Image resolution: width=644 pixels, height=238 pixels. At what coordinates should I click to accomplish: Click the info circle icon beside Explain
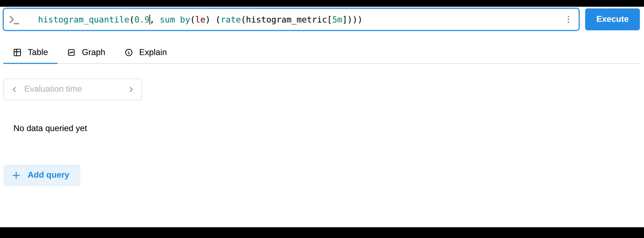129,52
